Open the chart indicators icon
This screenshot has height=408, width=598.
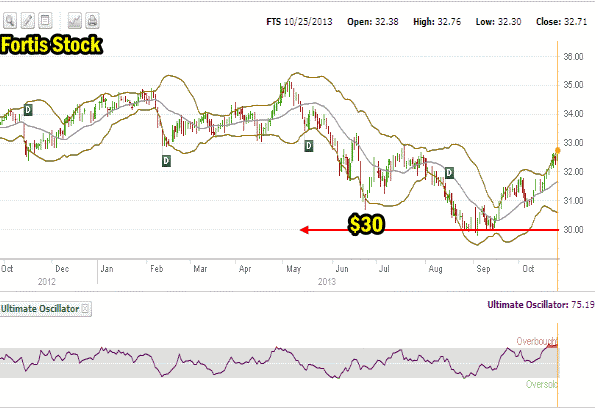tap(74, 21)
